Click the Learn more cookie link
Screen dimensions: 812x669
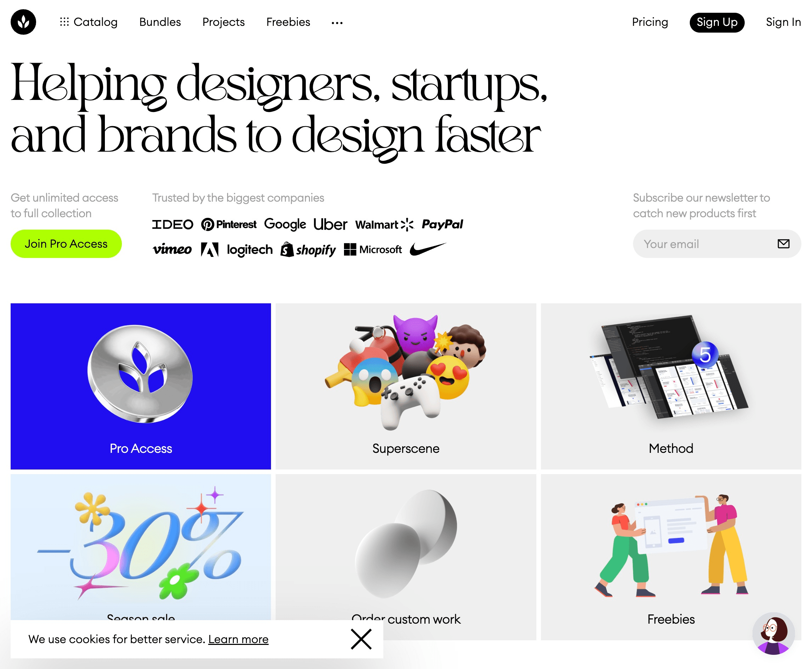point(239,638)
